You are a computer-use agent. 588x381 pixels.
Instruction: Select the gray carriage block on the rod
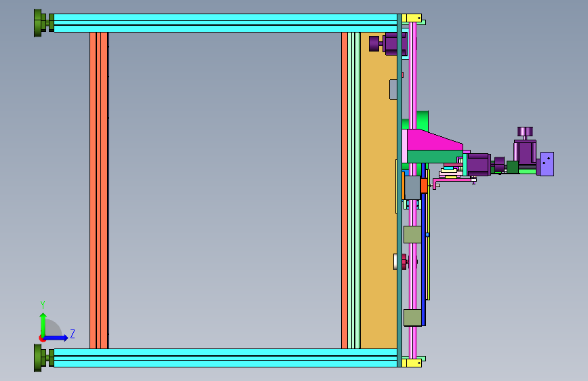pos(412,188)
